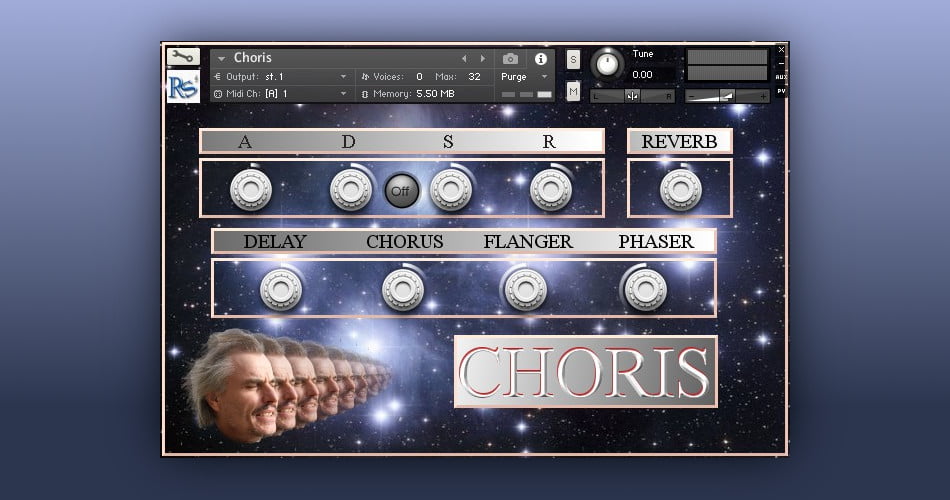The height and width of the screenshot is (500, 950).
Task: Toggle the Off button between D and S knobs
Action: (400, 191)
